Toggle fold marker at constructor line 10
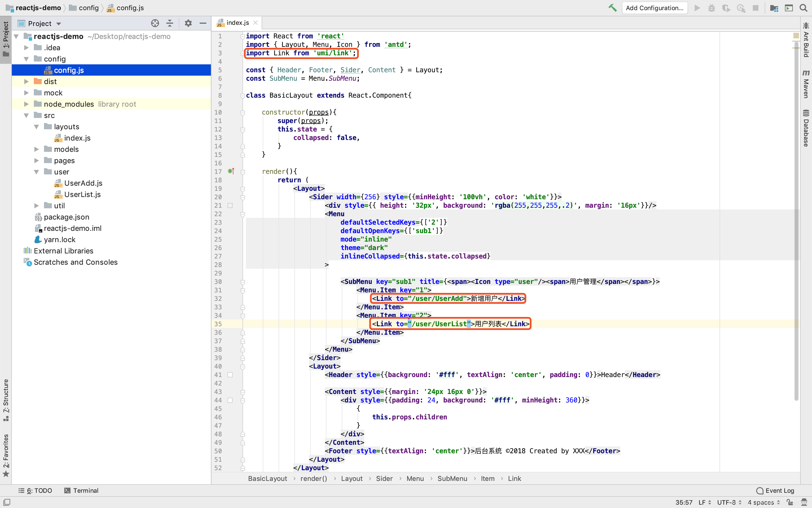 [x=242, y=113]
